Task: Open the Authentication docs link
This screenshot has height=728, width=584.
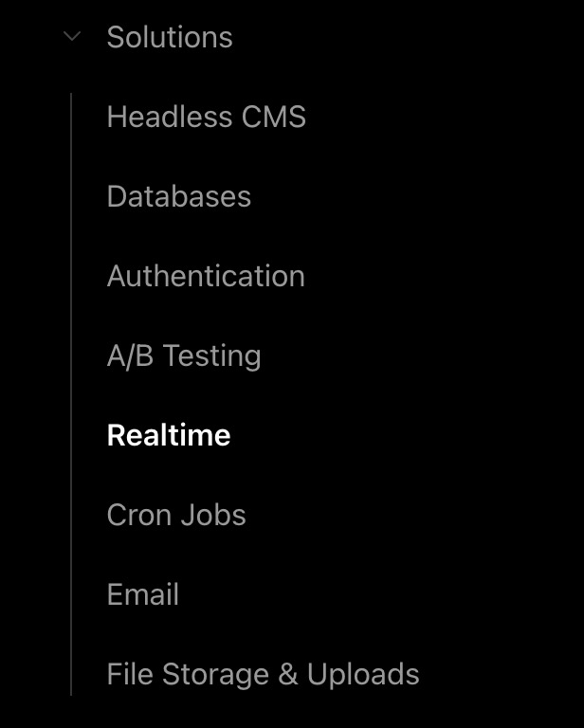Action: pyautogui.click(x=206, y=276)
